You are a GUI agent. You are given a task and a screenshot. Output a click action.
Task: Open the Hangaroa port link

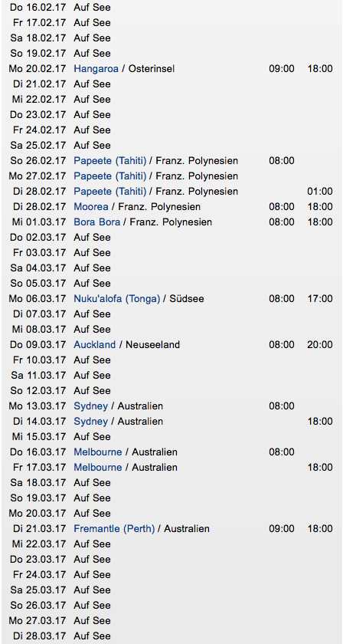pos(96,68)
